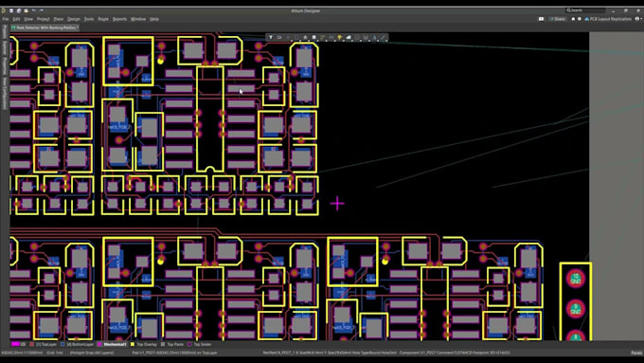This screenshot has height=363, width=644.
Task: Open the notifications bell icon
Action: pos(573,19)
